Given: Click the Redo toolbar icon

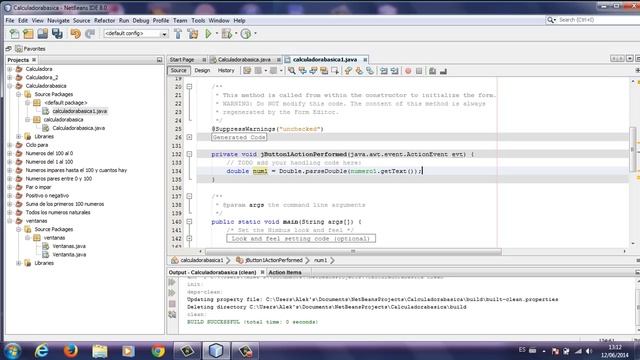Looking at the screenshot, I should tap(90, 34).
